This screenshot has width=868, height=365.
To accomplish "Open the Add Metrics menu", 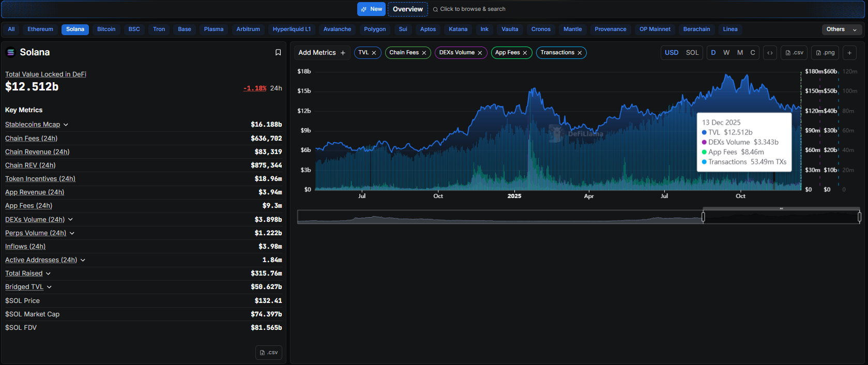I will pos(322,53).
